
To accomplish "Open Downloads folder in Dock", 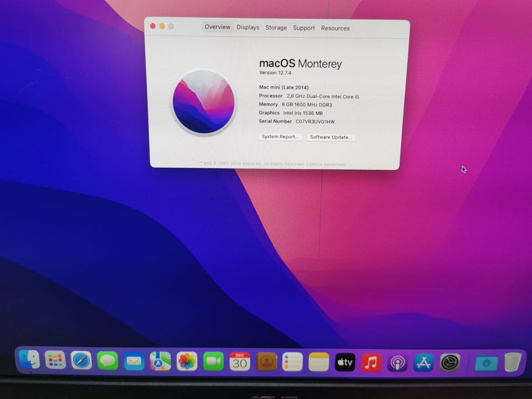I will (486, 363).
